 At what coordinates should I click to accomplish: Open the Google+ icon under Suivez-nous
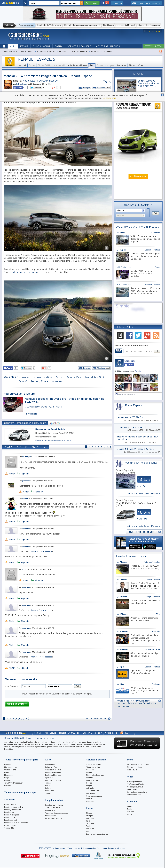click(x=147, y=335)
